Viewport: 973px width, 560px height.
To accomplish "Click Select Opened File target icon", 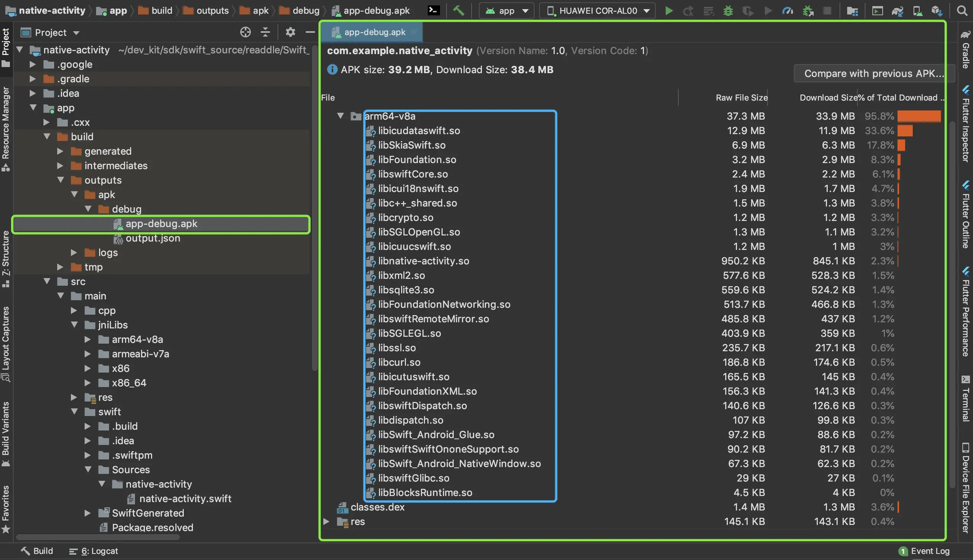I will click(x=245, y=32).
